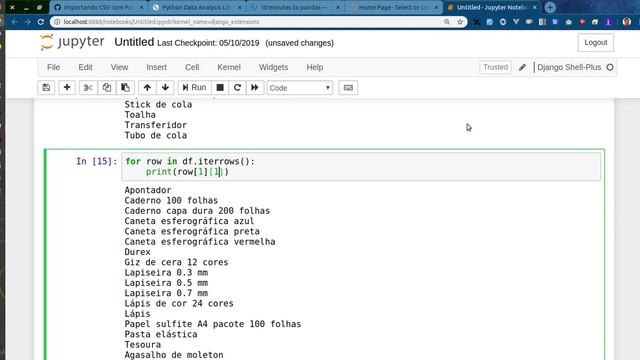Viewport: 640px width, 360px height.
Task: Open the browser profile avatar
Action: 627,22
